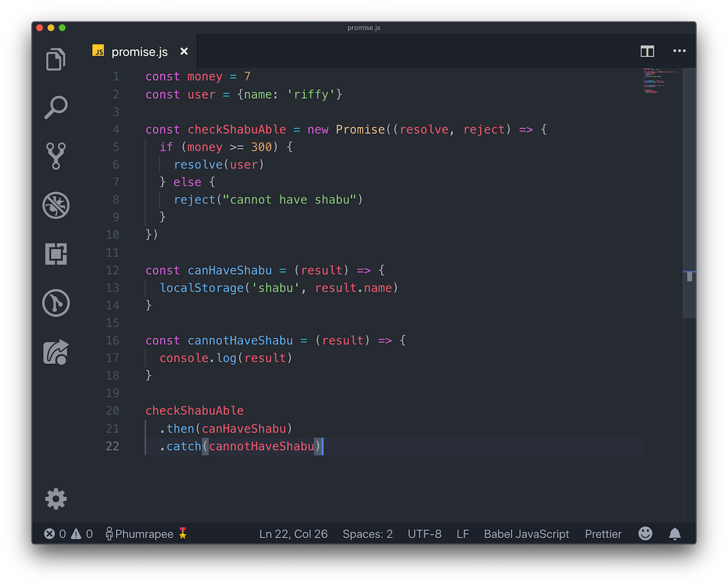Open the Explorer files view
The width and height of the screenshot is (728, 586).
click(56, 59)
